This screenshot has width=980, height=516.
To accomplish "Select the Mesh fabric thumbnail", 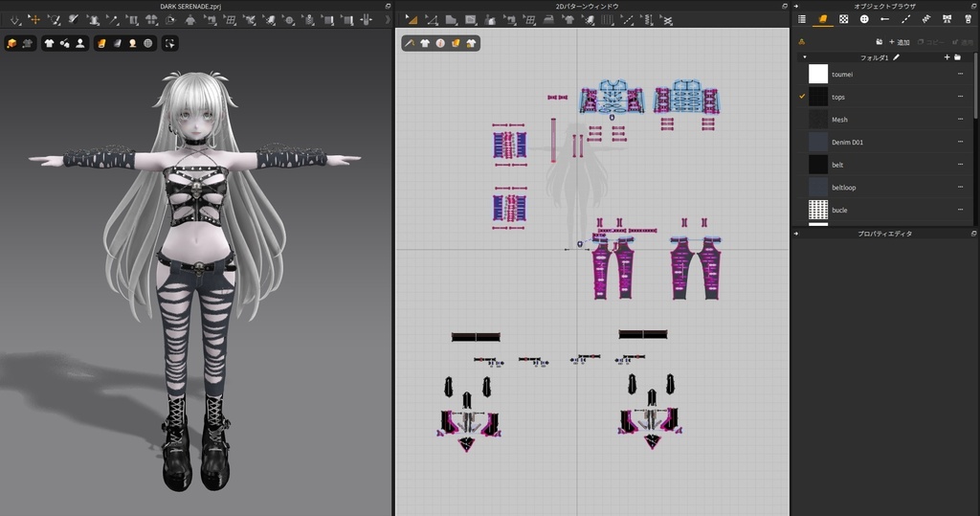I will click(818, 119).
